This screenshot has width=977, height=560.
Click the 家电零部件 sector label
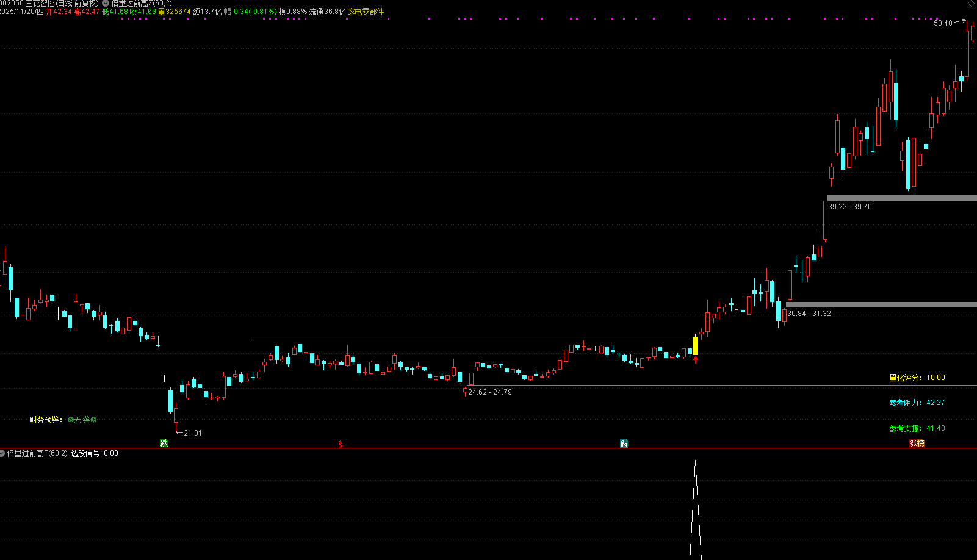click(366, 12)
